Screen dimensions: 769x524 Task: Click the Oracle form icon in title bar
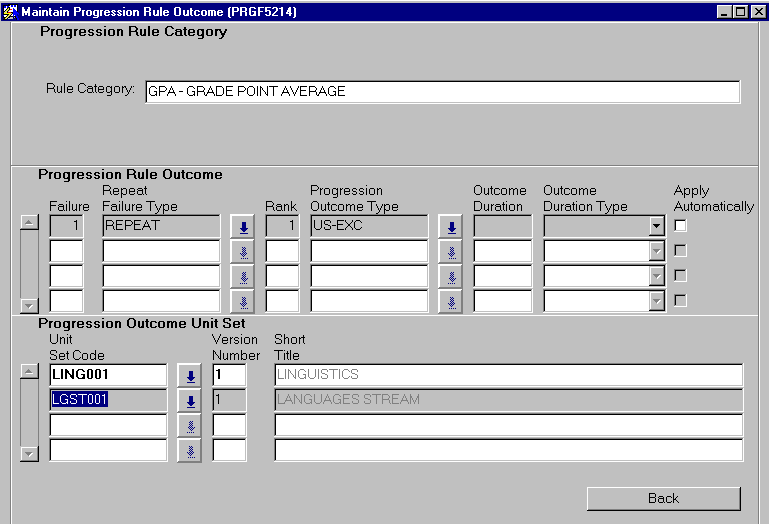pos(10,11)
